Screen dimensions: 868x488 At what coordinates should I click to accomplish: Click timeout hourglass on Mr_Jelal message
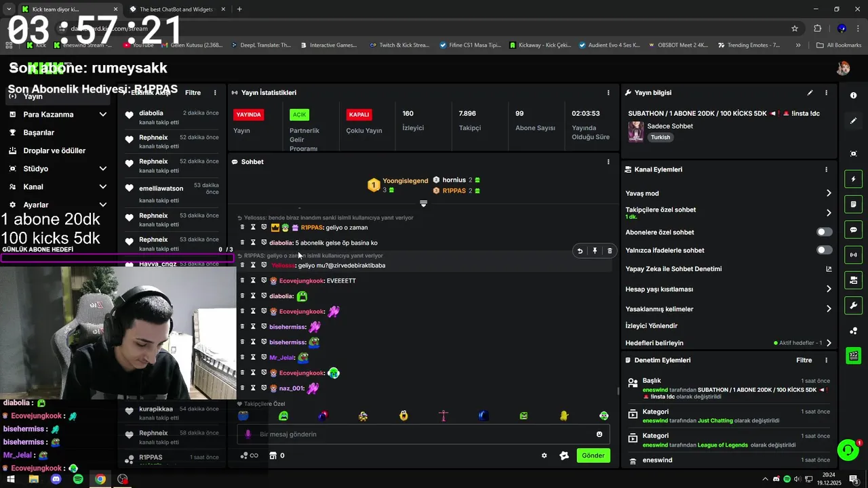pyautogui.click(x=253, y=357)
